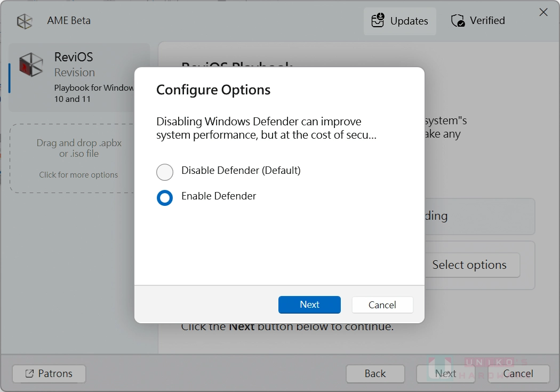Viewport: 560px width, 392px height.
Task: Dismiss the window with the X button
Action: tap(543, 12)
